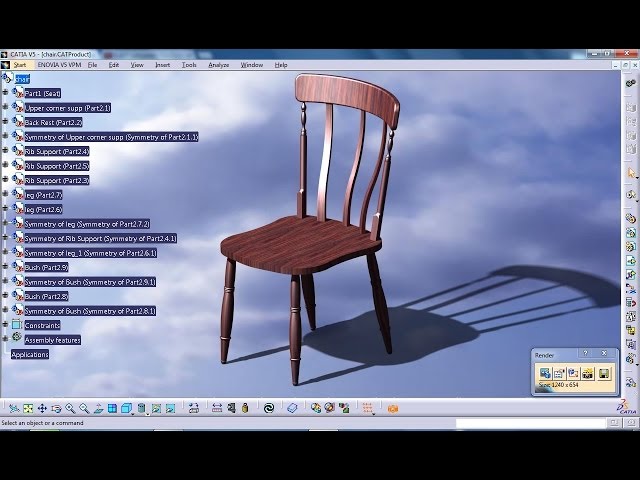Open the Start menu
The width and height of the screenshot is (640, 480).
[x=20, y=65]
